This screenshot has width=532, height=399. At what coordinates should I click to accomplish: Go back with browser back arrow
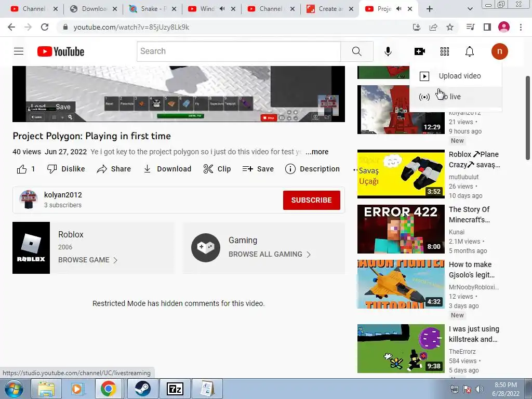coord(11,27)
